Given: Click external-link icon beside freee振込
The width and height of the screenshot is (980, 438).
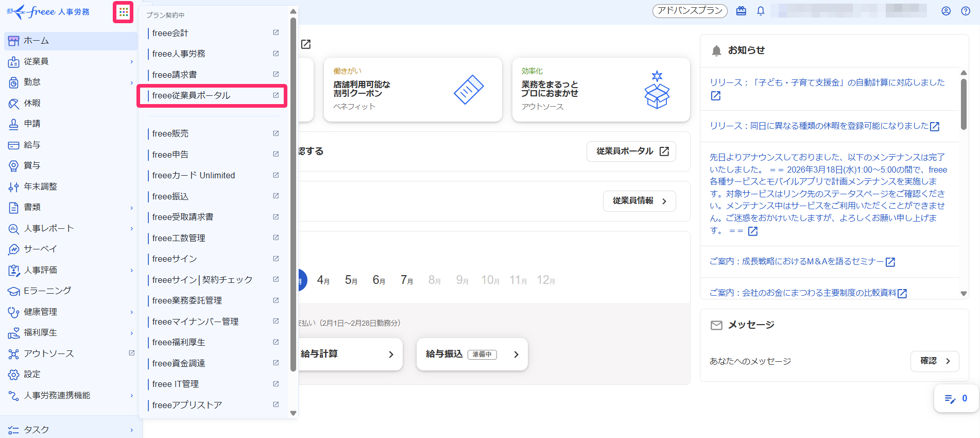Looking at the screenshot, I should tap(276, 196).
